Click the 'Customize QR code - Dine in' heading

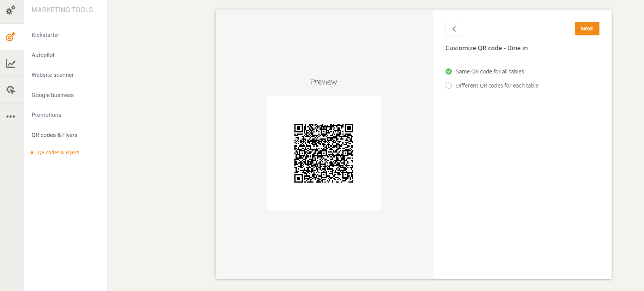486,48
